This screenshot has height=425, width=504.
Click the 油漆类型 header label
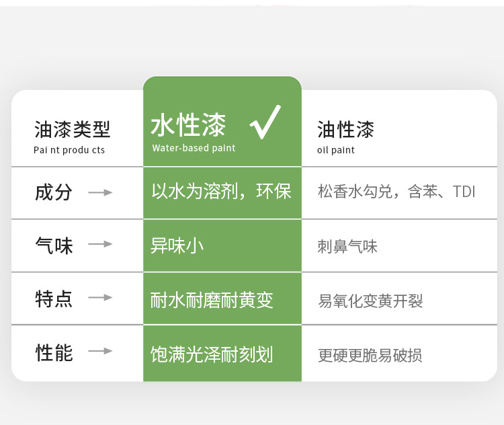[72, 129]
